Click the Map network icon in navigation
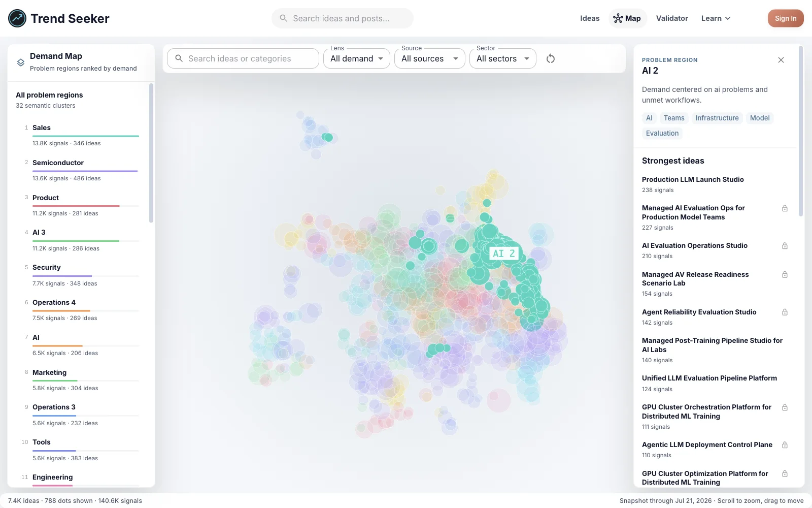This screenshot has height=508, width=812. 618,18
